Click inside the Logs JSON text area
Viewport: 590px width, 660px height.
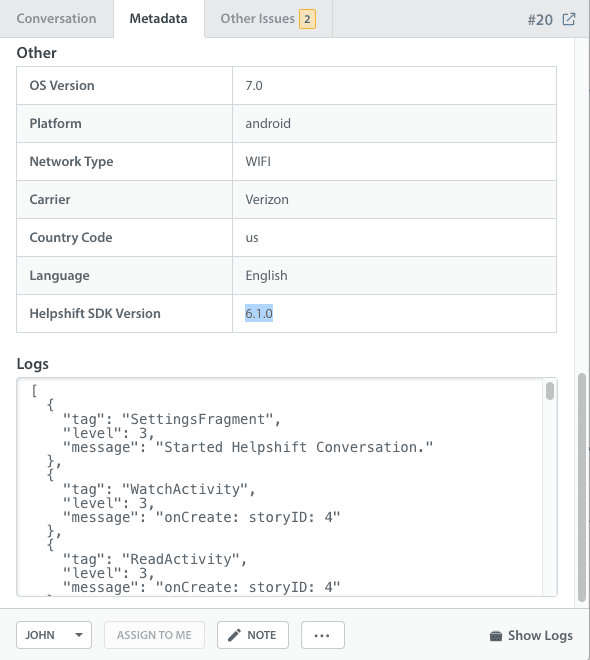tap(279, 487)
